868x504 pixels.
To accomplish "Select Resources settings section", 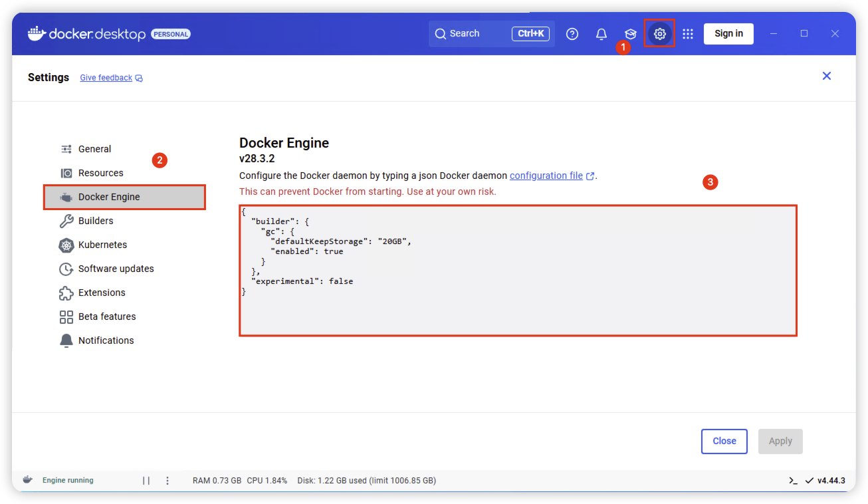I will click(101, 173).
